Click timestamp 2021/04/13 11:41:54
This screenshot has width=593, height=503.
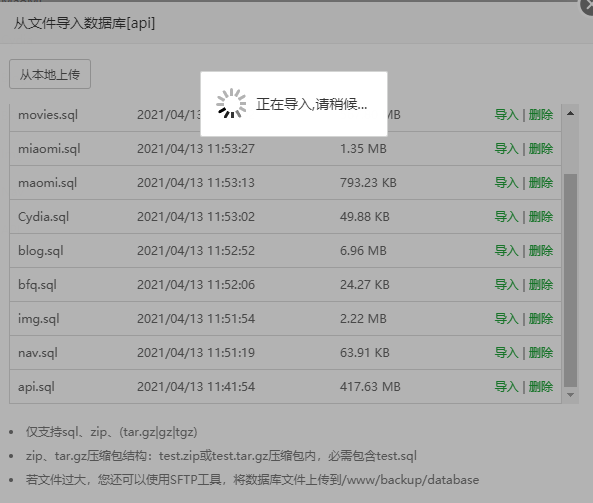point(196,387)
